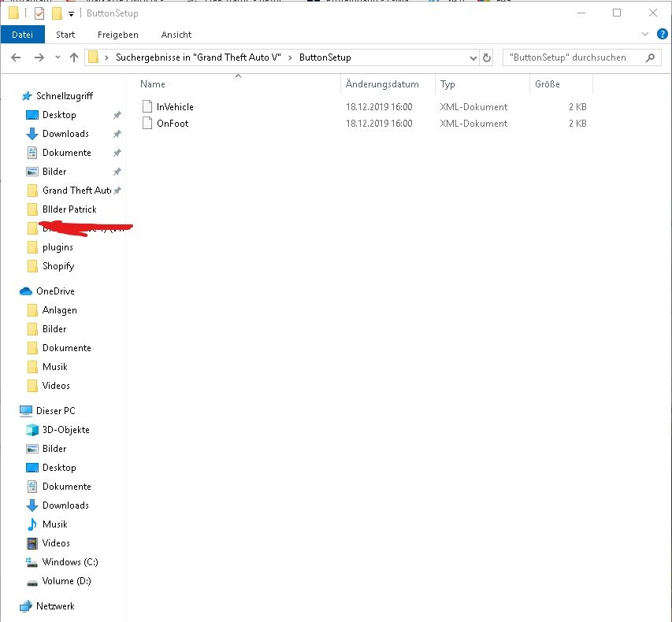Open Windows (C:) drive in sidebar
This screenshot has height=622, width=672.
70,562
